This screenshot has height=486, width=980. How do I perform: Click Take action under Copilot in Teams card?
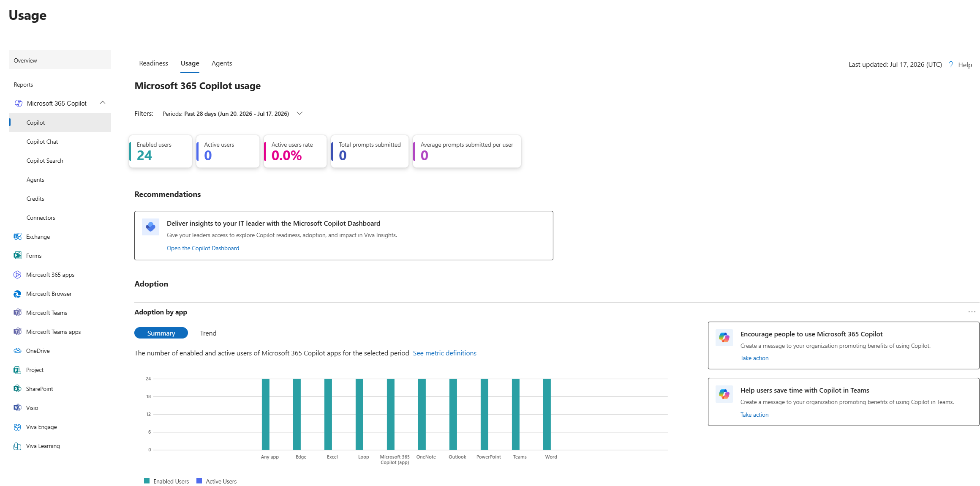754,415
